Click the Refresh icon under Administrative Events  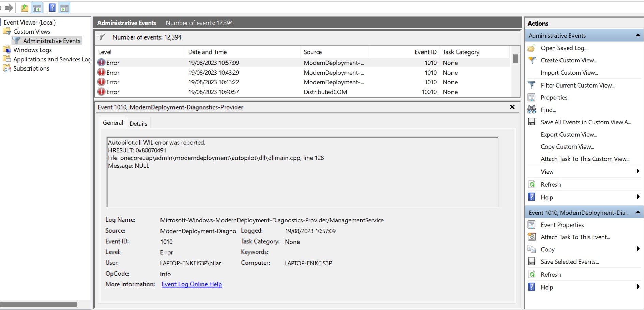[532, 184]
